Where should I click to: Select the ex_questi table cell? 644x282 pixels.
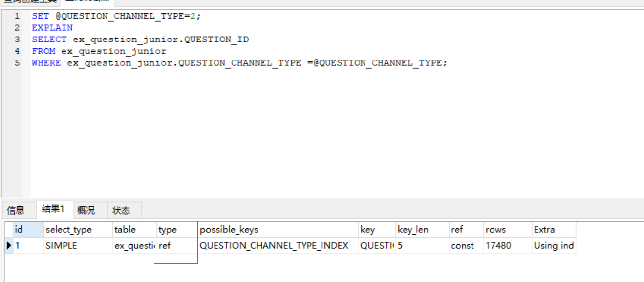point(134,245)
